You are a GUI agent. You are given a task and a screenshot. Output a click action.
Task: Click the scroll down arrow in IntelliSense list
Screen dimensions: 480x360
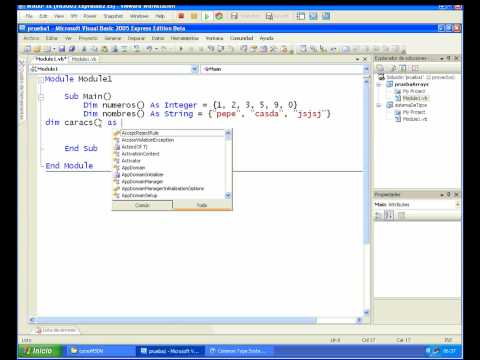pyautogui.click(x=228, y=195)
